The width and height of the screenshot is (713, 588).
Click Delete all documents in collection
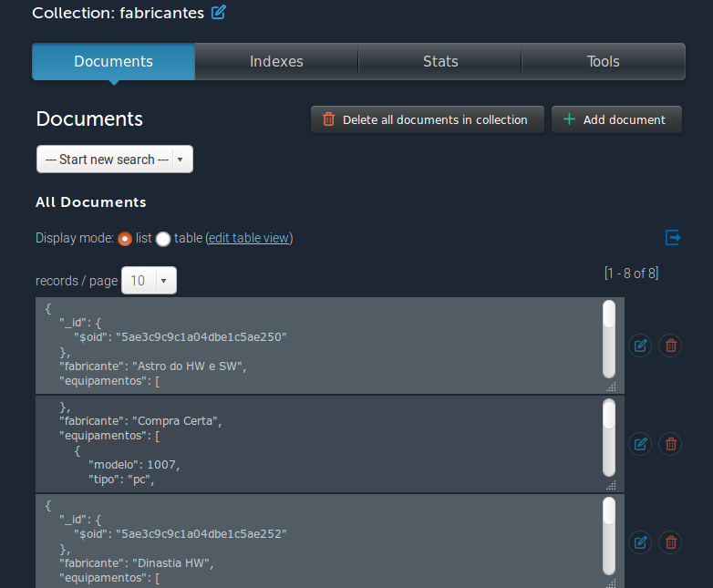[x=427, y=119]
